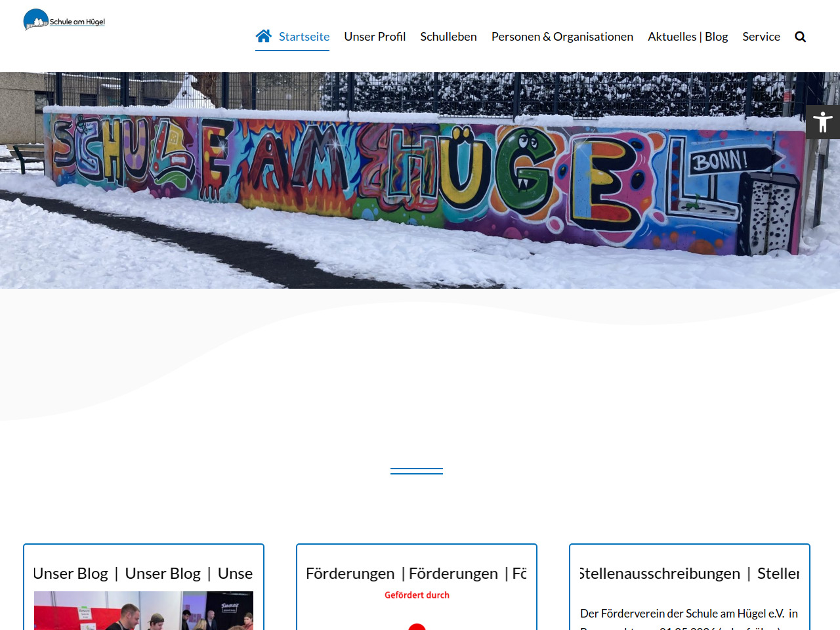Read the Förderverein job posting text
840x630 pixels.
click(689, 614)
